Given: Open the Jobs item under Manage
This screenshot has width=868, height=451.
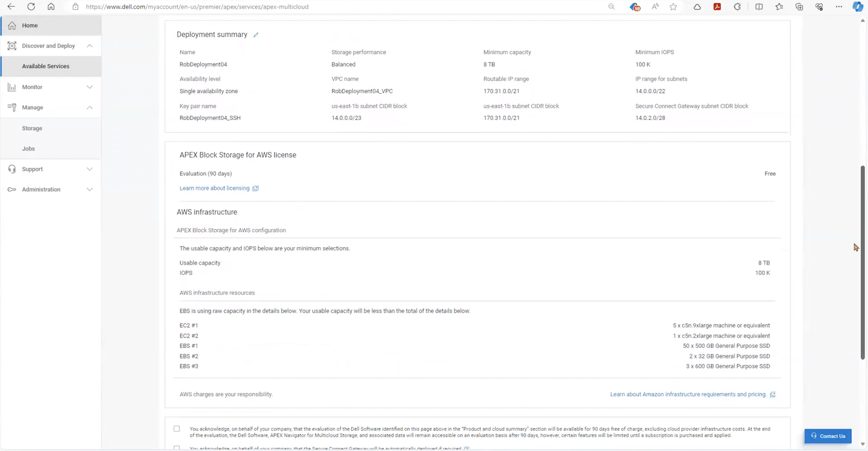Looking at the screenshot, I should (28, 149).
